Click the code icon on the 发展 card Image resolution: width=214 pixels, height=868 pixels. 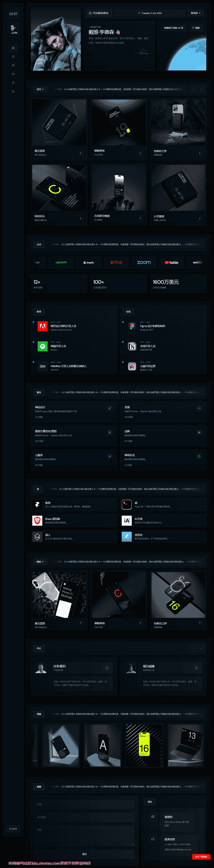tap(199, 408)
